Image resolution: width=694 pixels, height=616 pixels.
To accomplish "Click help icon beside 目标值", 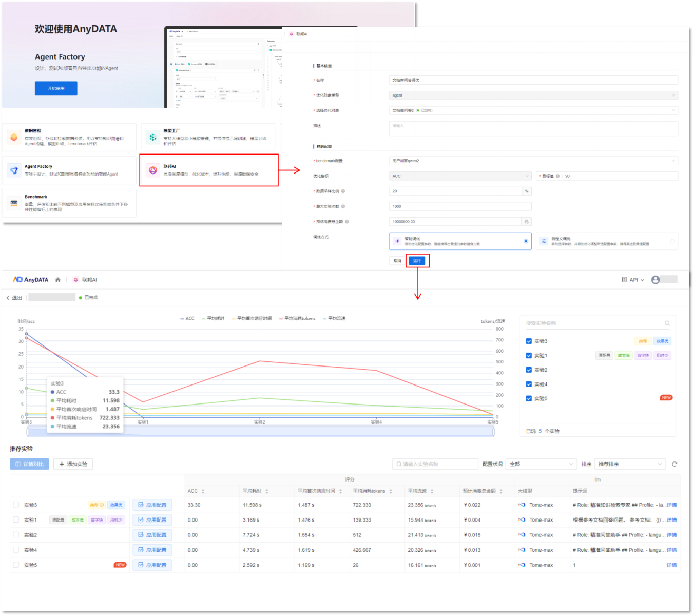I will [x=558, y=176].
